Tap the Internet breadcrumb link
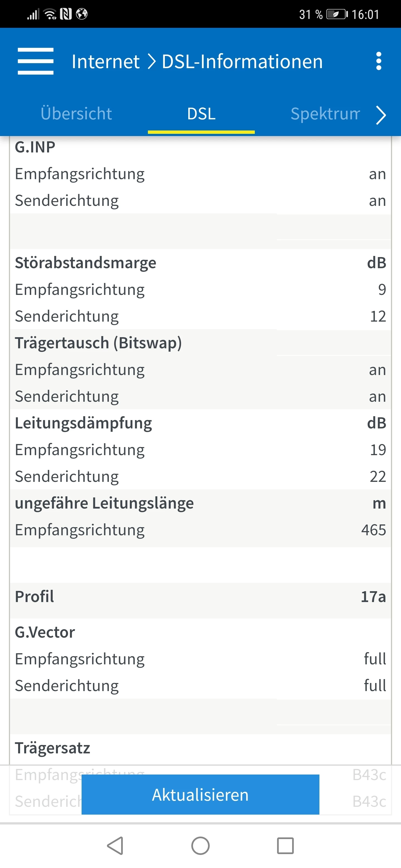401x868 pixels. [x=106, y=62]
